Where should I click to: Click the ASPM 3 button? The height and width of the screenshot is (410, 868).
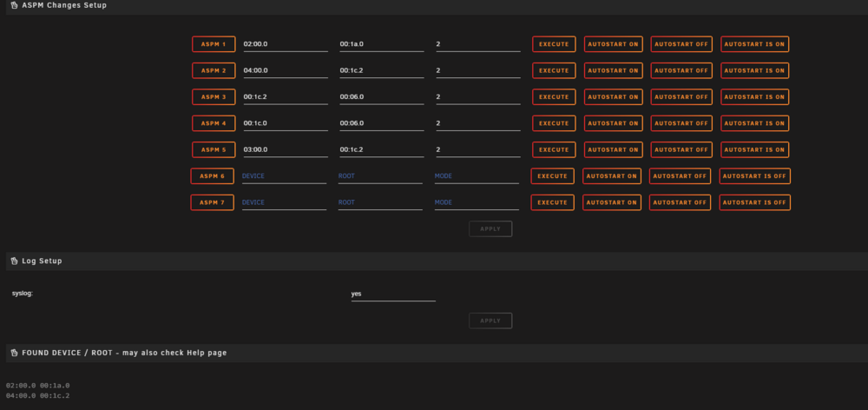click(x=214, y=97)
